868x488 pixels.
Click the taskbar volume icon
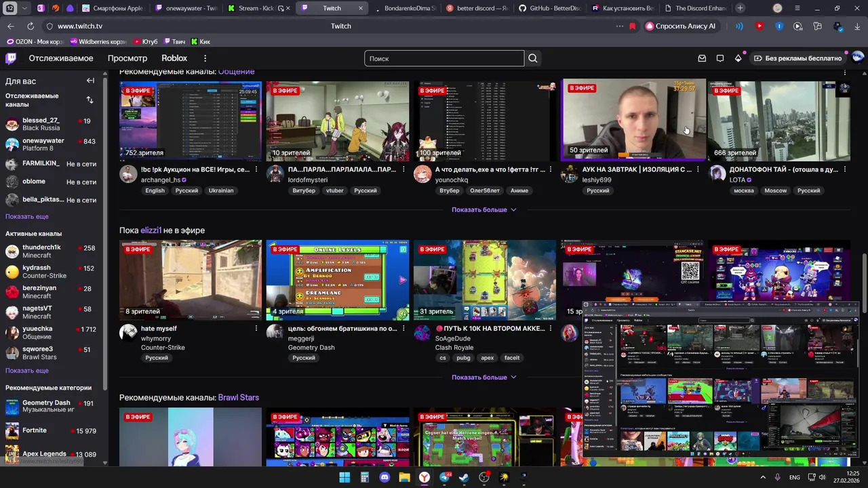point(822,477)
